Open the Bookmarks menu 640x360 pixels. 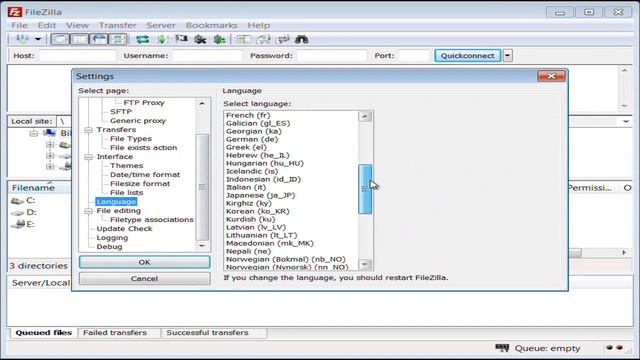pos(211,25)
